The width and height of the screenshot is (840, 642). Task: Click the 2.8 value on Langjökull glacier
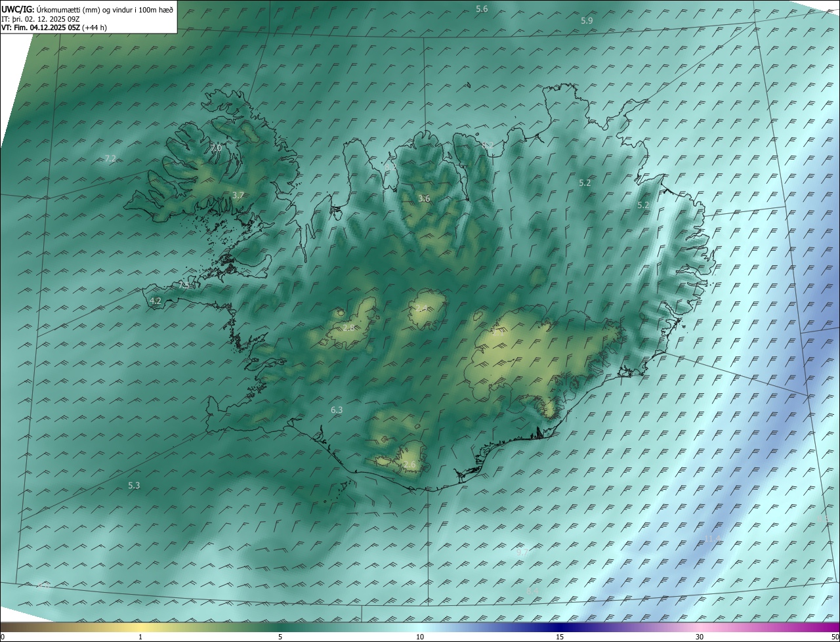click(x=348, y=327)
